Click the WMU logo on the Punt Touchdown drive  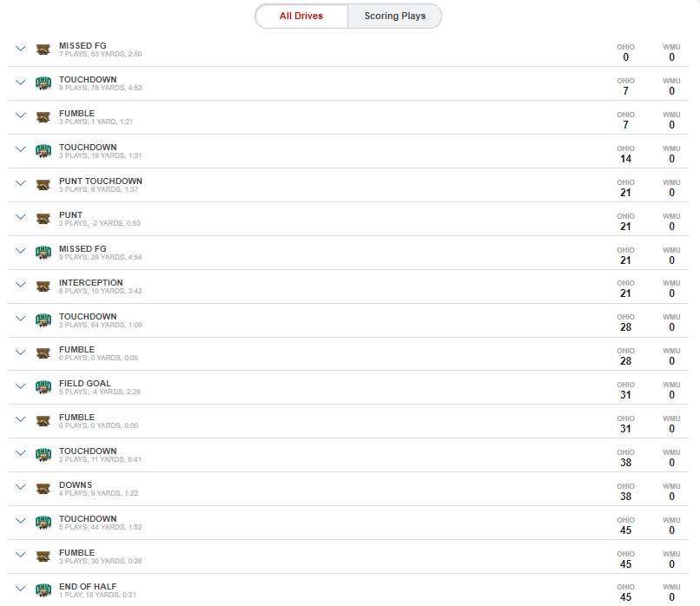click(43, 185)
